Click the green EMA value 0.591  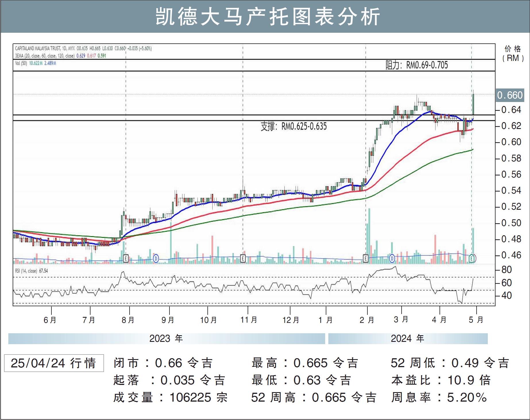pyautogui.click(x=102, y=56)
